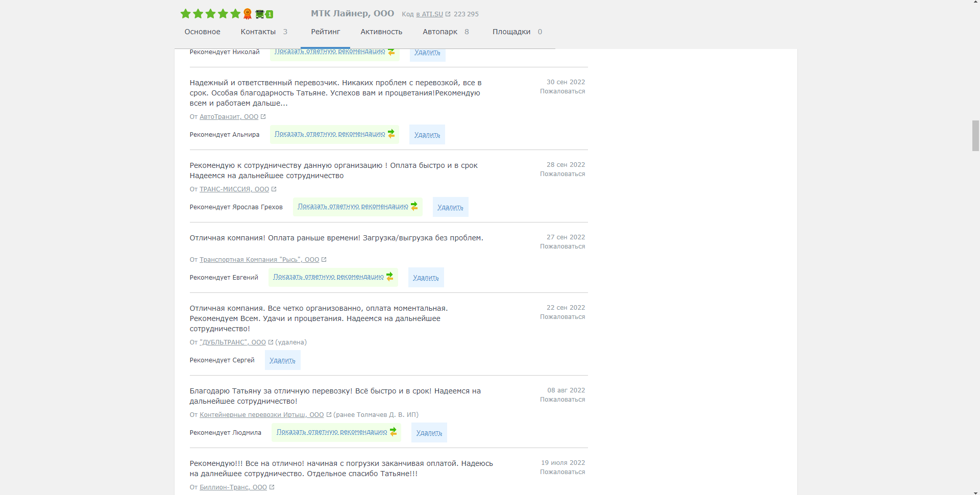Screen dimensions: 980x495
Task: Select the Рейтинг tab
Action: point(325,32)
